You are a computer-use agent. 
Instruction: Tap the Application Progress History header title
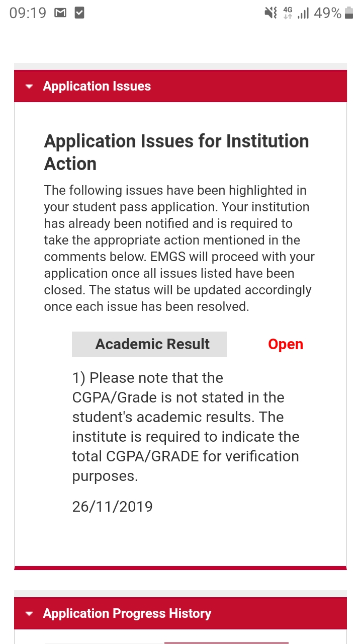tap(127, 614)
